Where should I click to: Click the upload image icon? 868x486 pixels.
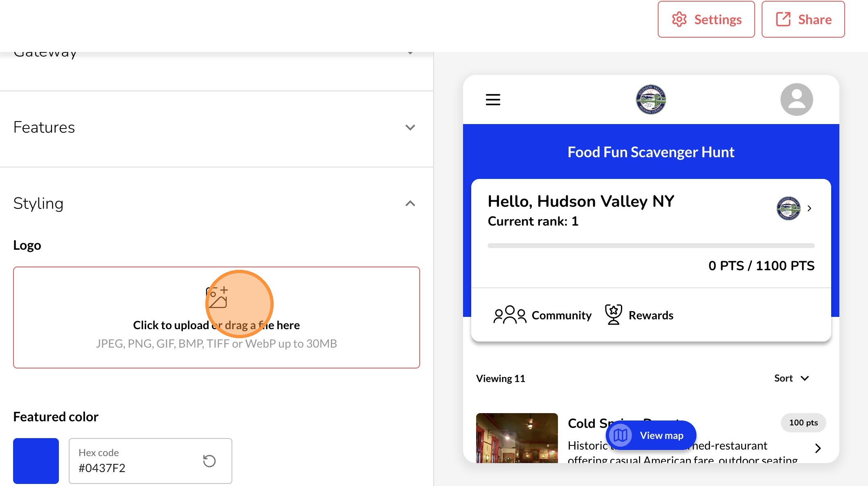[217, 297]
